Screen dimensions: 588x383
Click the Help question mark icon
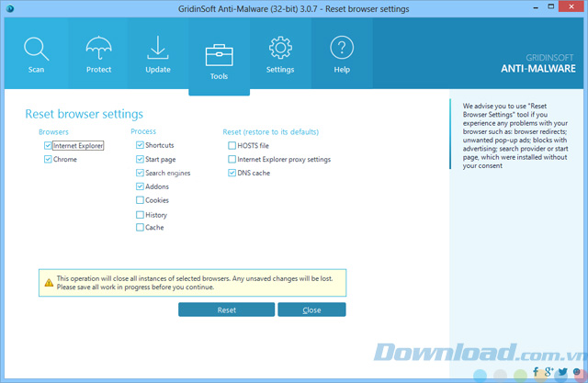342,48
